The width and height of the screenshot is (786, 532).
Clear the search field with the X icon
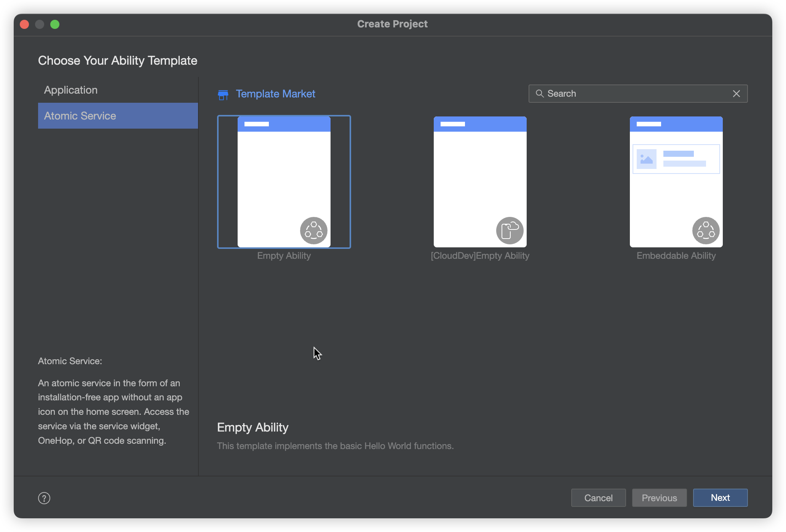coord(736,94)
